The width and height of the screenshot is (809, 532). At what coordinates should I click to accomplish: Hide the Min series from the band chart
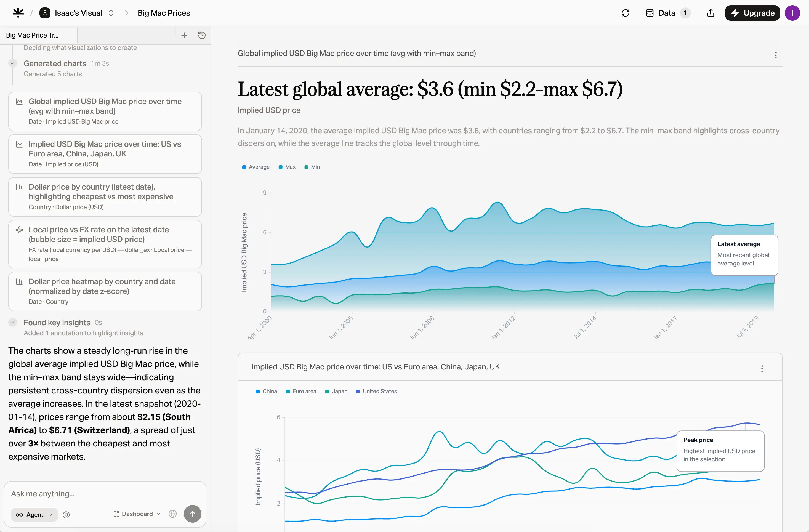click(312, 167)
